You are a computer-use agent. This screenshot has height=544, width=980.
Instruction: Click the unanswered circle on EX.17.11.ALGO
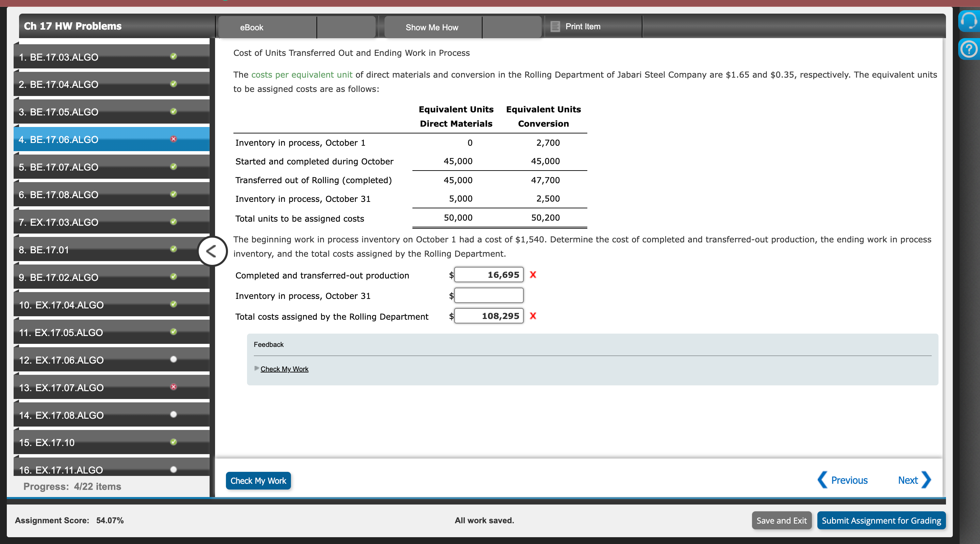tap(174, 469)
